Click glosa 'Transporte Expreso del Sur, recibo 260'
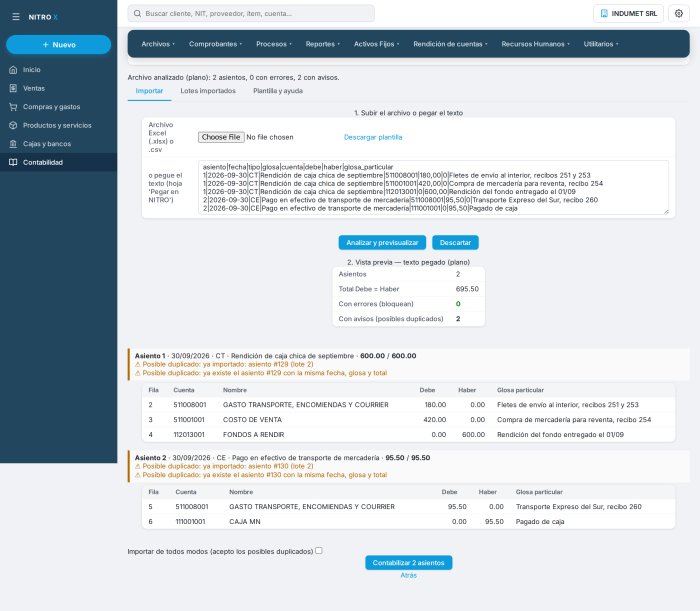The width and height of the screenshot is (700, 611). [579, 507]
